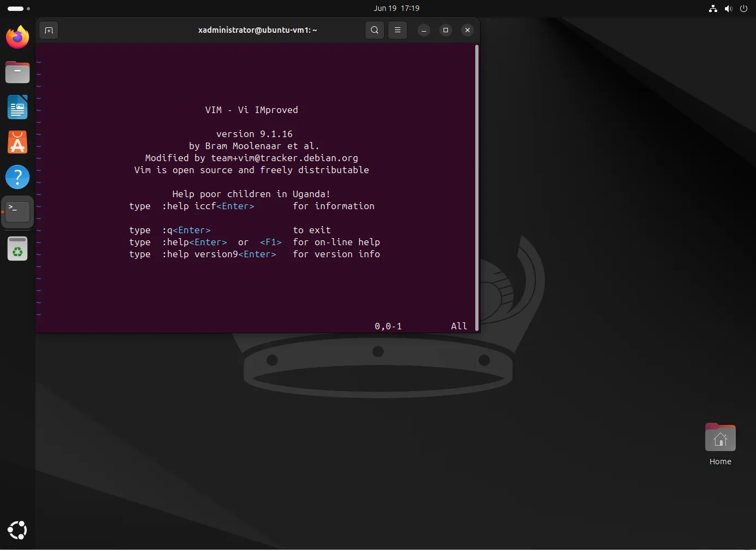Show applications via the Ubuntu logo
This screenshot has width=756, height=550.
[x=17, y=530]
